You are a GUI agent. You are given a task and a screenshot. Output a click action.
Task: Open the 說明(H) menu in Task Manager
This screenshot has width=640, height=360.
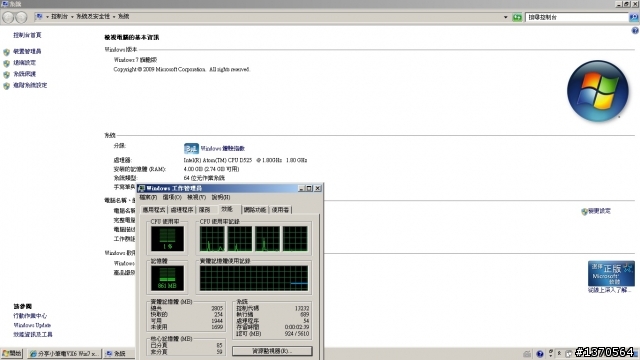[221, 198]
